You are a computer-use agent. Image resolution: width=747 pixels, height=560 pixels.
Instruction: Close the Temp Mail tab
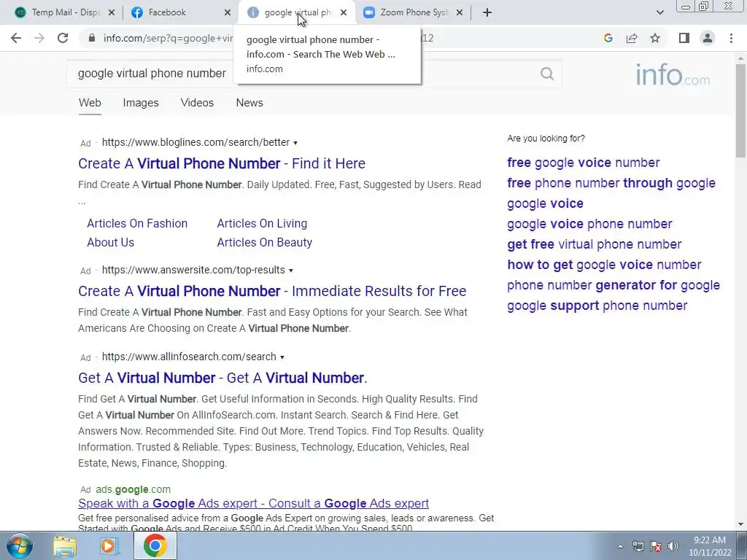[111, 12]
